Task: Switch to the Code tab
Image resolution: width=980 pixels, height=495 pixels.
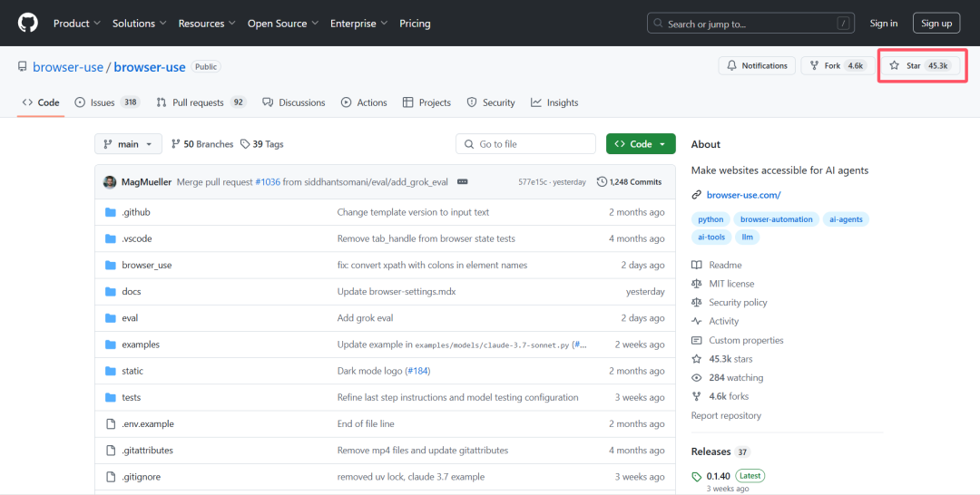Action: [41, 102]
